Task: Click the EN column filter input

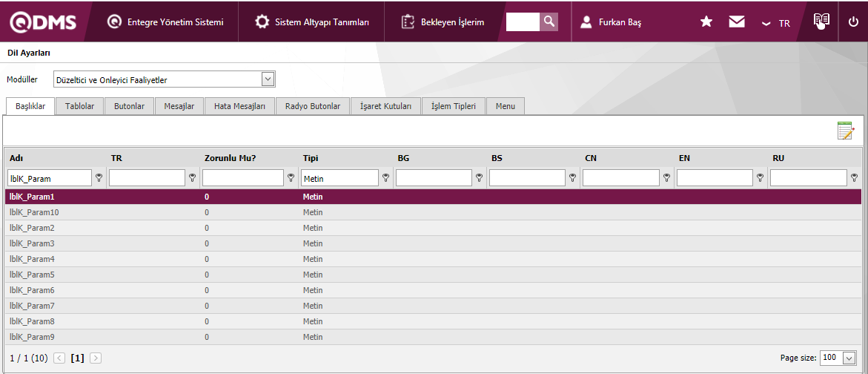Action: pyautogui.click(x=715, y=178)
